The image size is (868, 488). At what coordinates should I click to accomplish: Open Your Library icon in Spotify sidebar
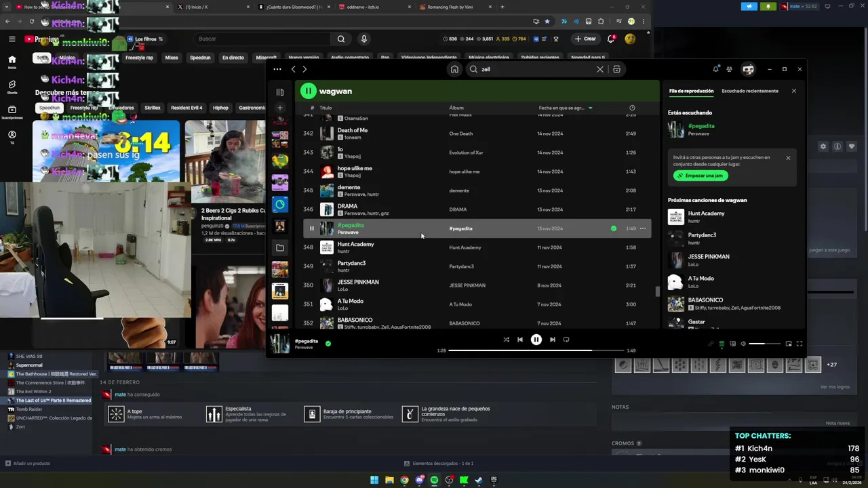pos(280,92)
